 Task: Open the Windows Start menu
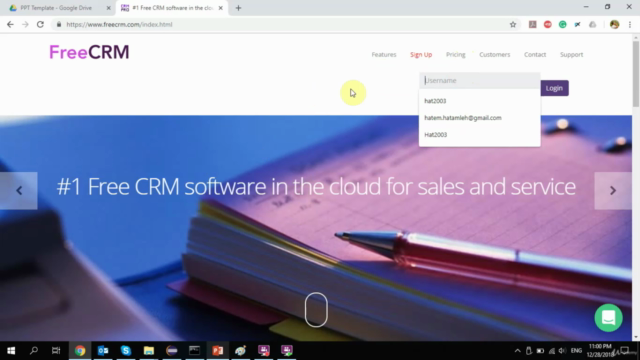[11, 351]
